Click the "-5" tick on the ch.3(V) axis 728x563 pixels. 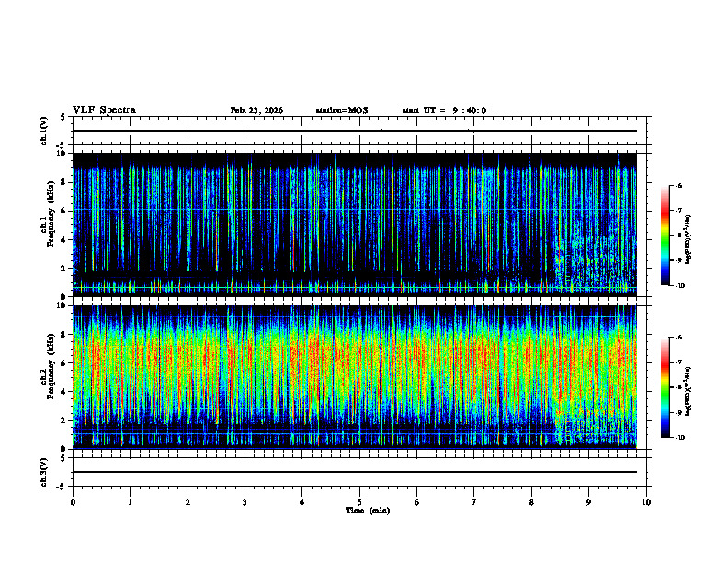click(62, 487)
